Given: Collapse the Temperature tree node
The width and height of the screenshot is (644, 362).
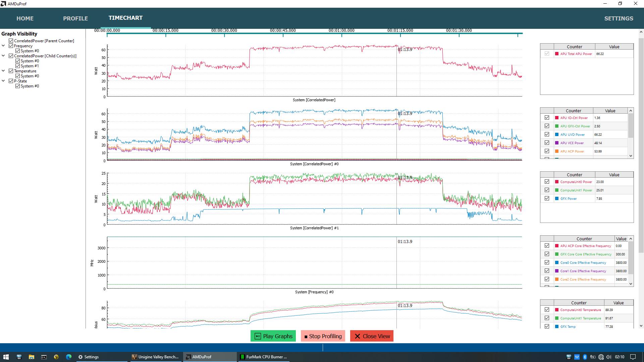Looking at the screenshot, I should pos(3,71).
